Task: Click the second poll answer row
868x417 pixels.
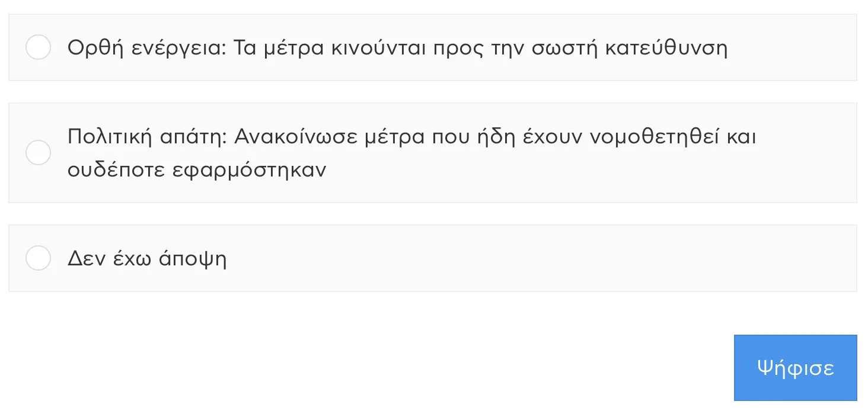Action: (x=433, y=153)
